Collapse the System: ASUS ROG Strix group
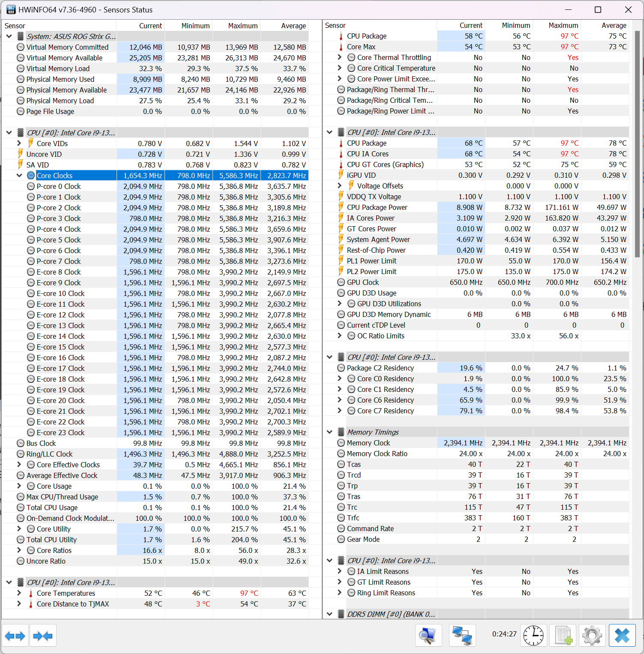The image size is (644, 654). [x=9, y=36]
